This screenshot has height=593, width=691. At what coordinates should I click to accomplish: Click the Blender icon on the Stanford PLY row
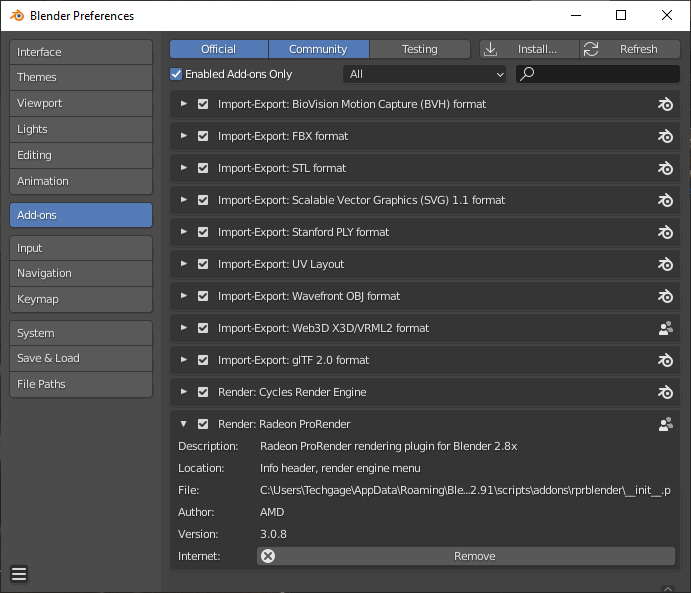point(665,232)
